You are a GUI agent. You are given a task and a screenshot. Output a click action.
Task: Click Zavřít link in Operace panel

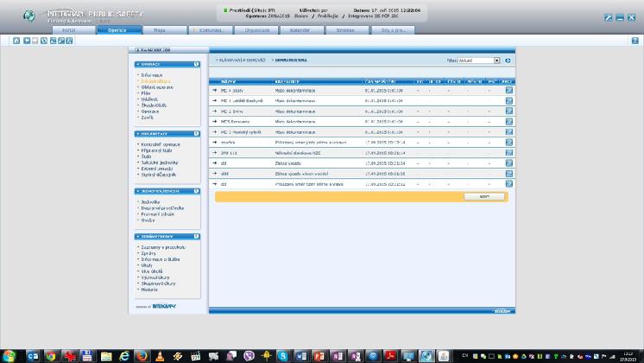click(x=147, y=118)
